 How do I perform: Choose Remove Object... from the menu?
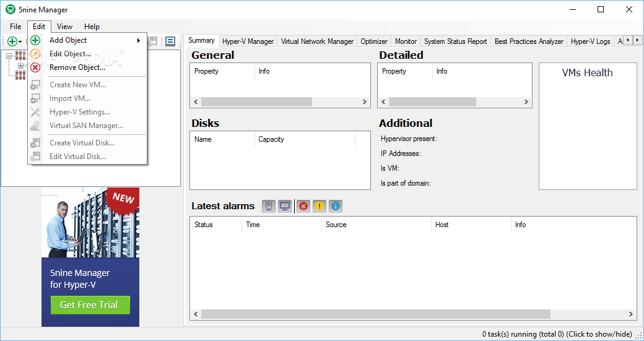[87, 67]
